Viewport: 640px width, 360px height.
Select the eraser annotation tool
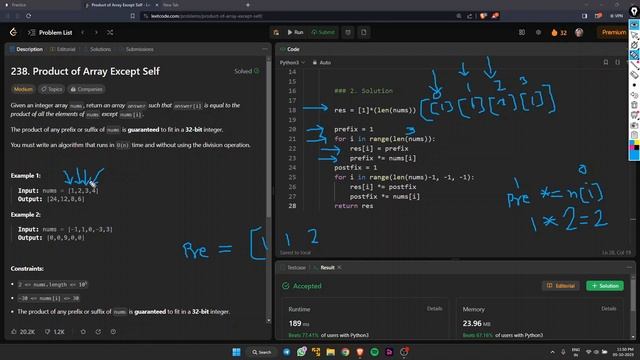(634, 75)
